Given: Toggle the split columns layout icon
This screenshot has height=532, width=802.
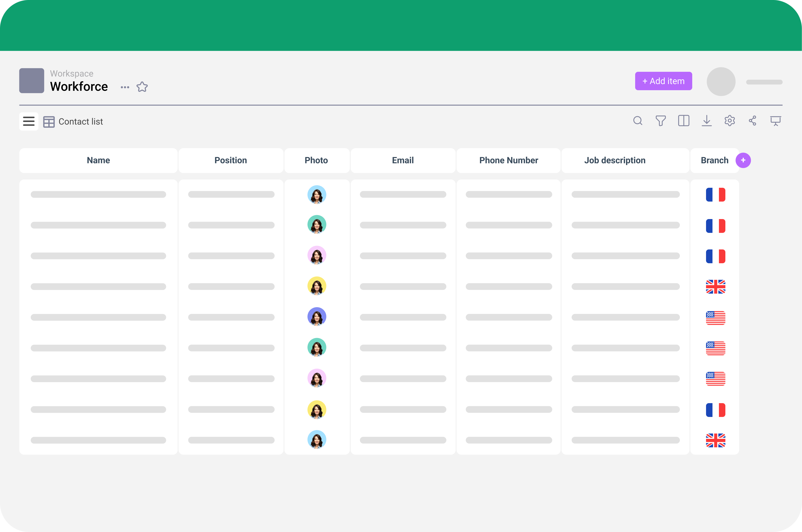Looking at the screenshot, I should (x=684, y=121).
